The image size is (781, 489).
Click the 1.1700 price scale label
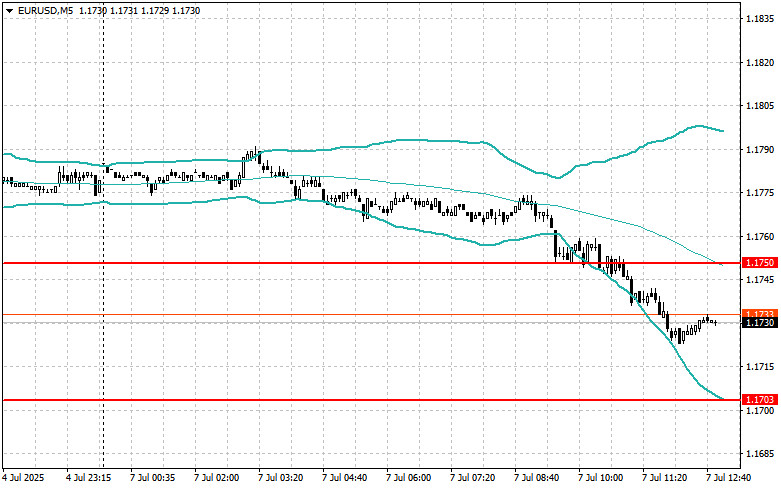(760, 410)
